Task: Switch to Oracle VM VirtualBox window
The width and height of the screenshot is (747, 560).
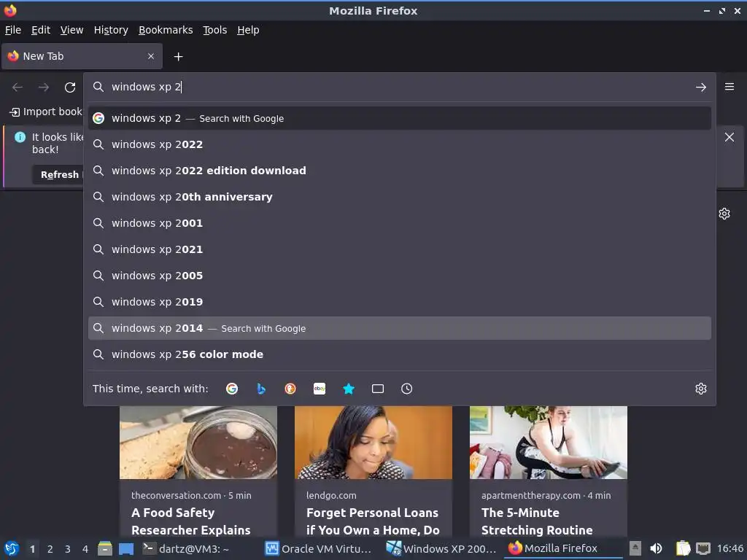Action: pyautogui.click(x=318, y=548)
